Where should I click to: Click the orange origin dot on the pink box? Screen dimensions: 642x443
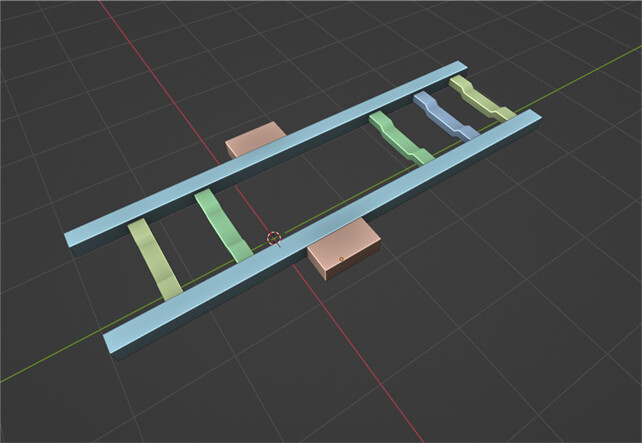point(341,259)
